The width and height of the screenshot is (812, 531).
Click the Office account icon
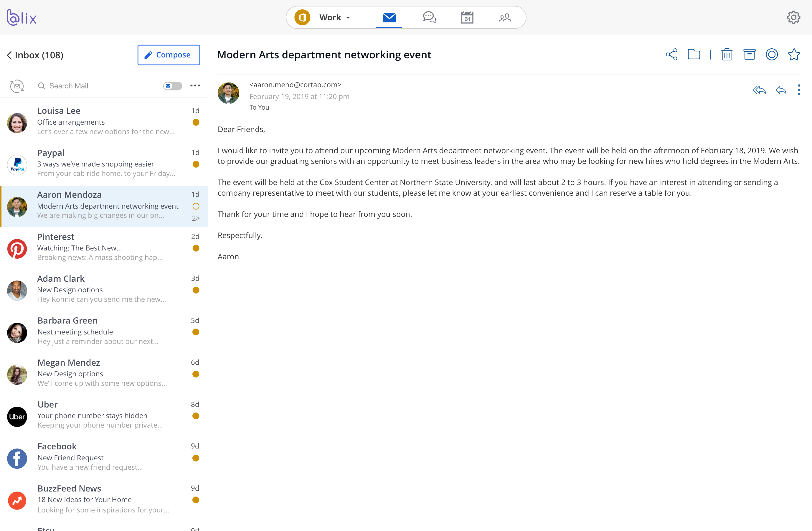coord(302,17)
